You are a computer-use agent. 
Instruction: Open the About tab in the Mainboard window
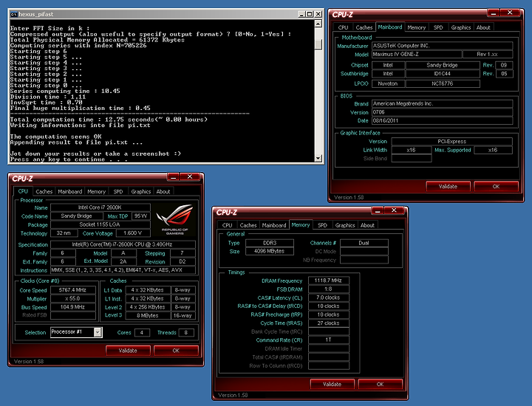coord(483,27)
